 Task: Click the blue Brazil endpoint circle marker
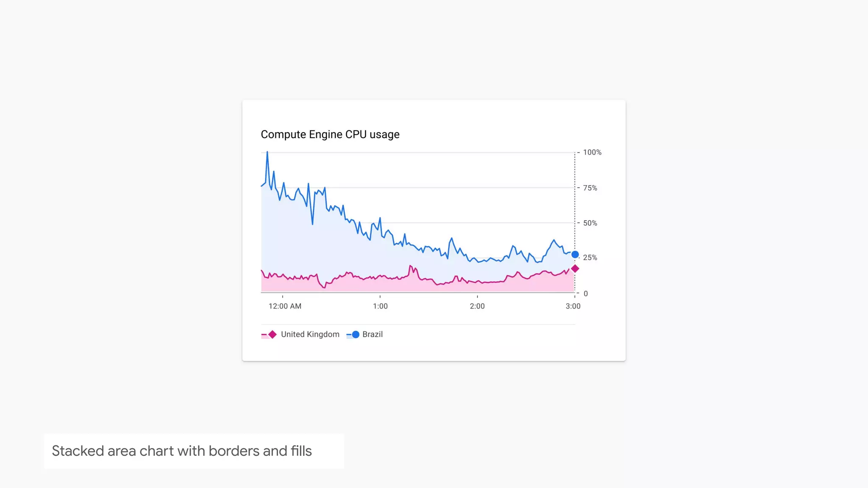575,255
